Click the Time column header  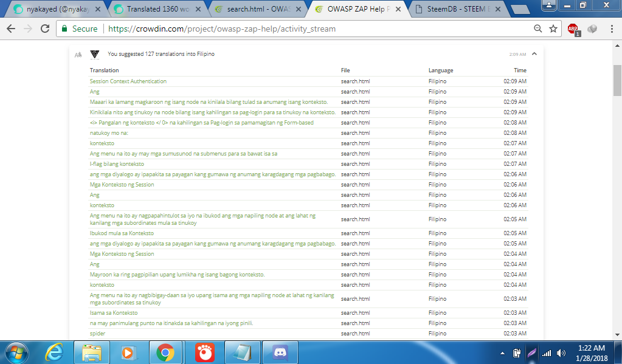[520, 70]
